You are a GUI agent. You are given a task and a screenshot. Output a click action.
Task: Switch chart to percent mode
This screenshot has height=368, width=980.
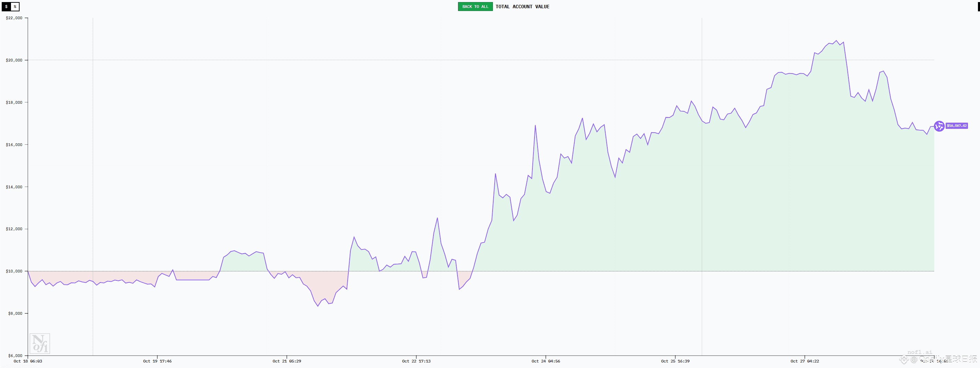point(15,7)
